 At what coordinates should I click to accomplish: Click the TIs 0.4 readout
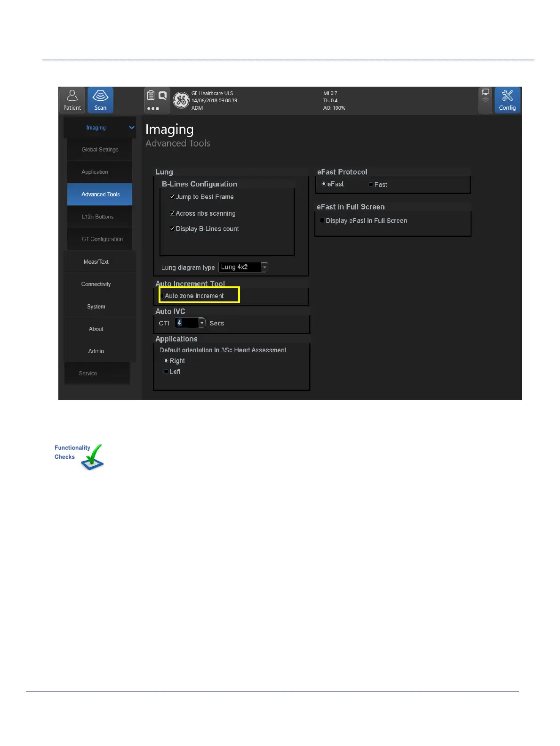click(330, 100)
